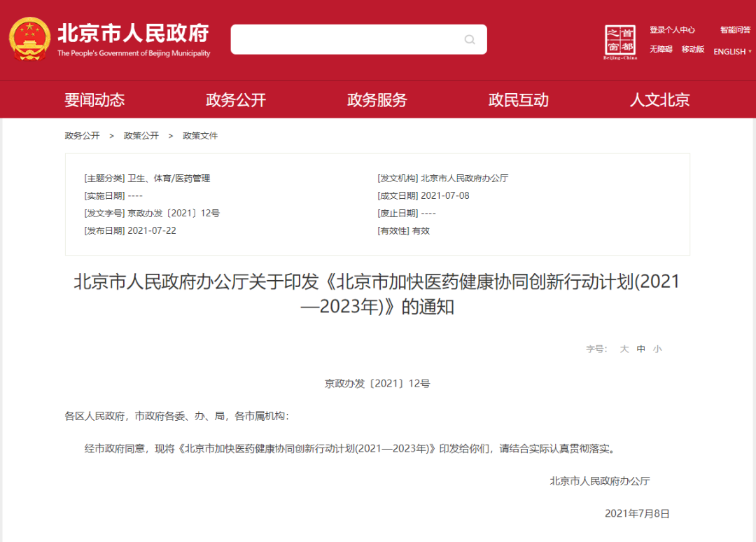Screen dimensions: 756x542
Task: Expand the ENGLISH language dropdown
Action: click(x=732, y=52)
